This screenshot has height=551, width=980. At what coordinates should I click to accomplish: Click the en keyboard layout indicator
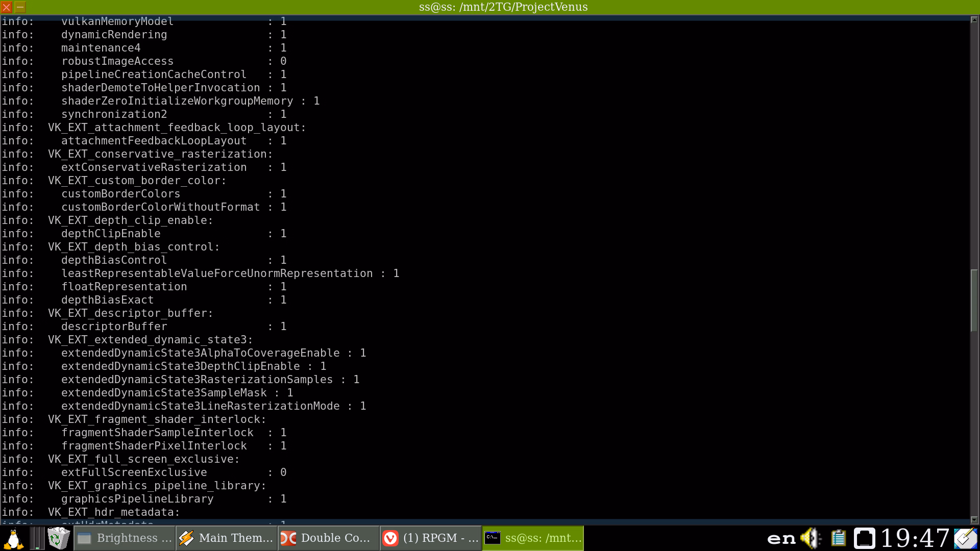[x=781, y=538]
